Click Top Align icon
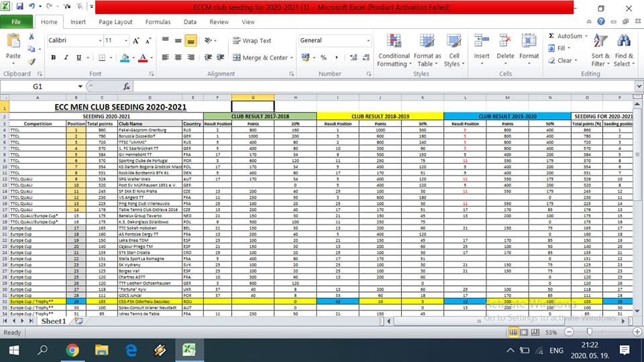644x362 pixels. pos(165,40)
